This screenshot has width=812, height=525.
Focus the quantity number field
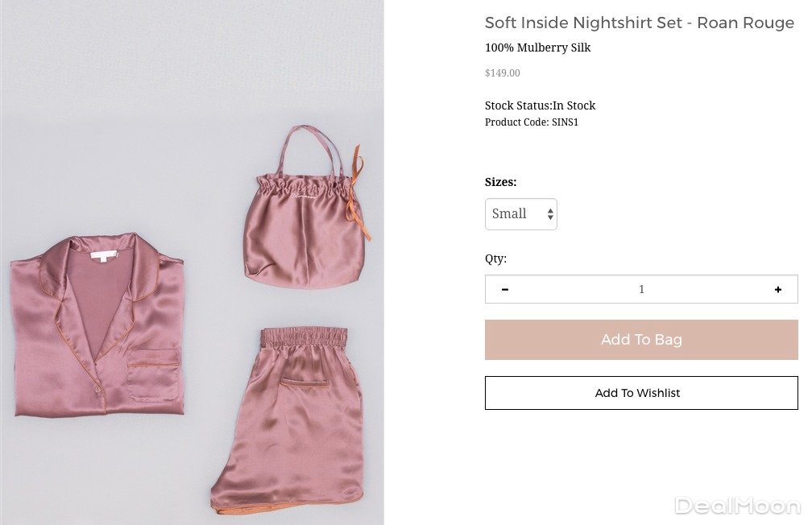tap(641, 290)
